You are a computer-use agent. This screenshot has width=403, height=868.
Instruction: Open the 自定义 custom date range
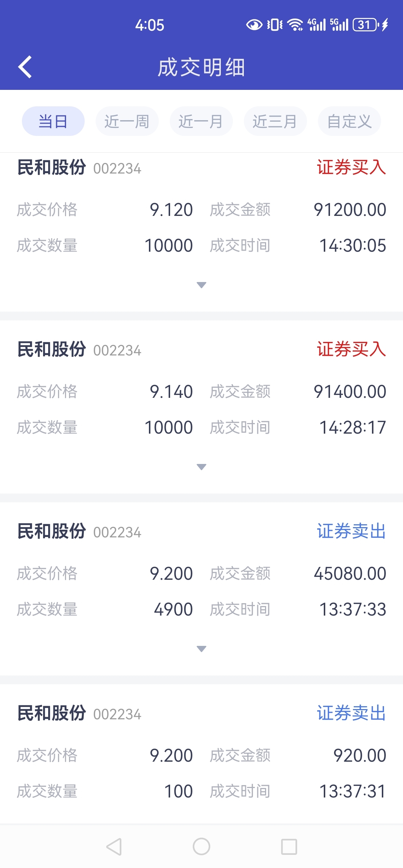(349, 121)
